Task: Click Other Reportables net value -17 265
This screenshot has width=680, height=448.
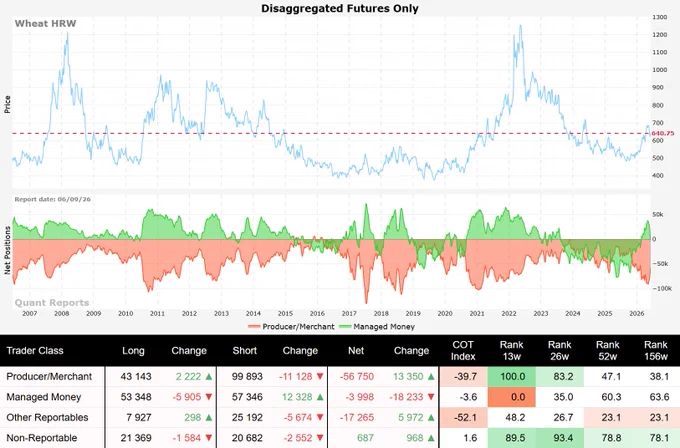Action: tap(356, 417)
